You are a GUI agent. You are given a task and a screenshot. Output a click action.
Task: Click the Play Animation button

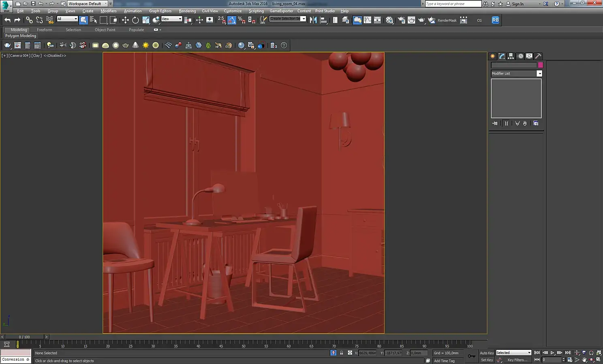point(552,353)
